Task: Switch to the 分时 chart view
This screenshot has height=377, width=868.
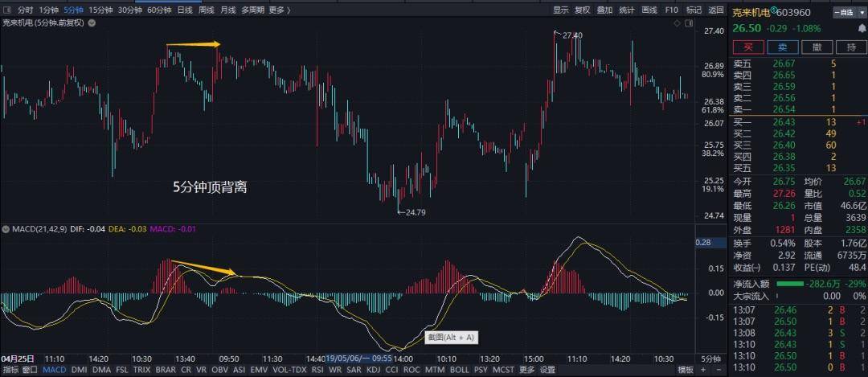Action: pyautogui.click(x=25, y=10)
